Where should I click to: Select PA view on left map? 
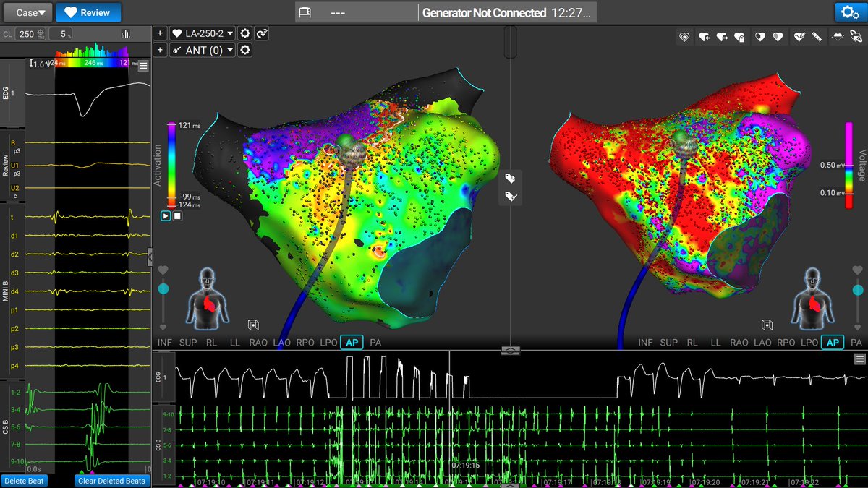coord(375,342)
